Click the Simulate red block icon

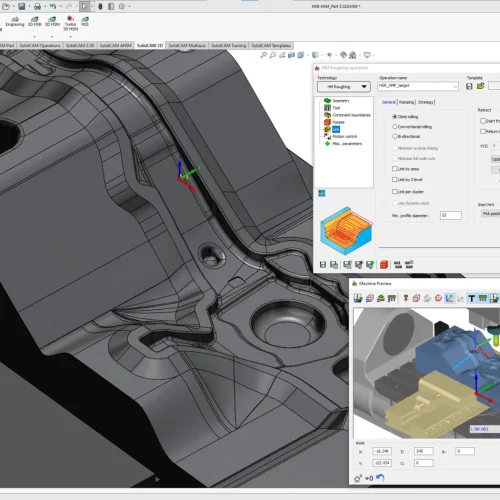384,265
